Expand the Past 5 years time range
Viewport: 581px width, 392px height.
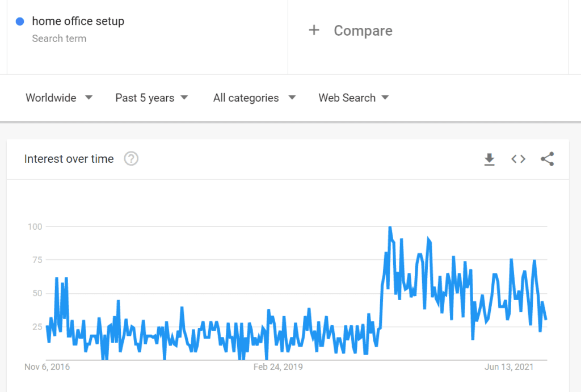151,98
